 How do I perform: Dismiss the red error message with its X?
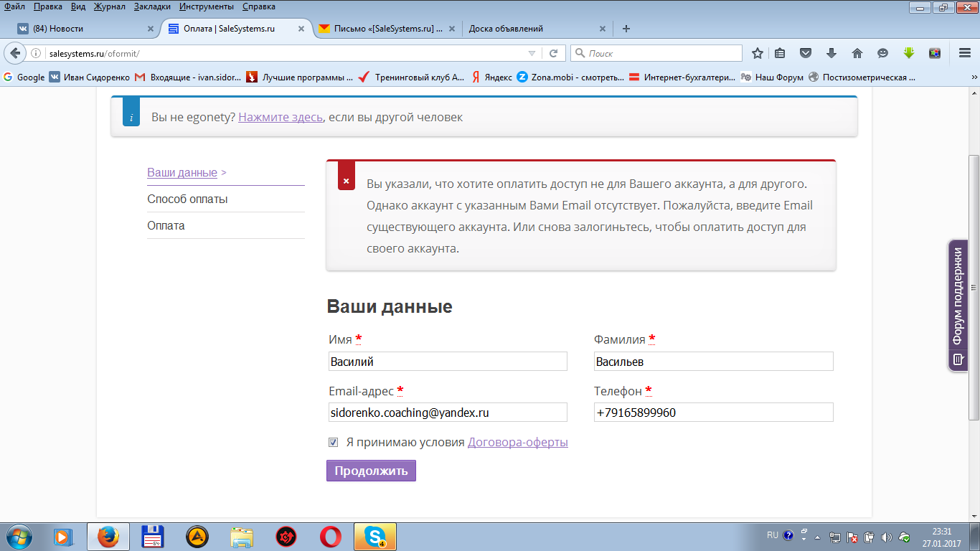pyautogui.click(x=346, y=182)
